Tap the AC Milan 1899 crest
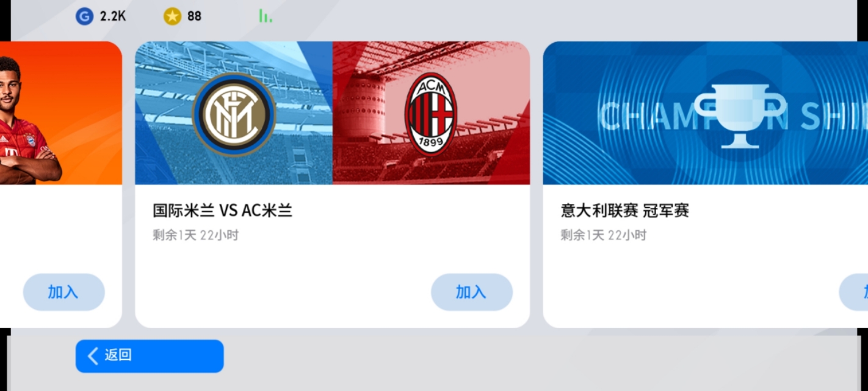 click(x=431, y=114)
